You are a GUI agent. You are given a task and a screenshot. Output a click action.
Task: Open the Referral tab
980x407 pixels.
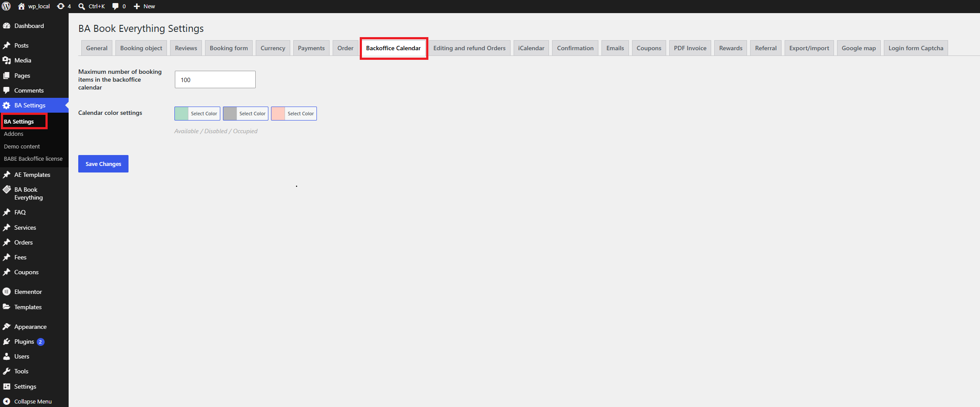[765, 48]
